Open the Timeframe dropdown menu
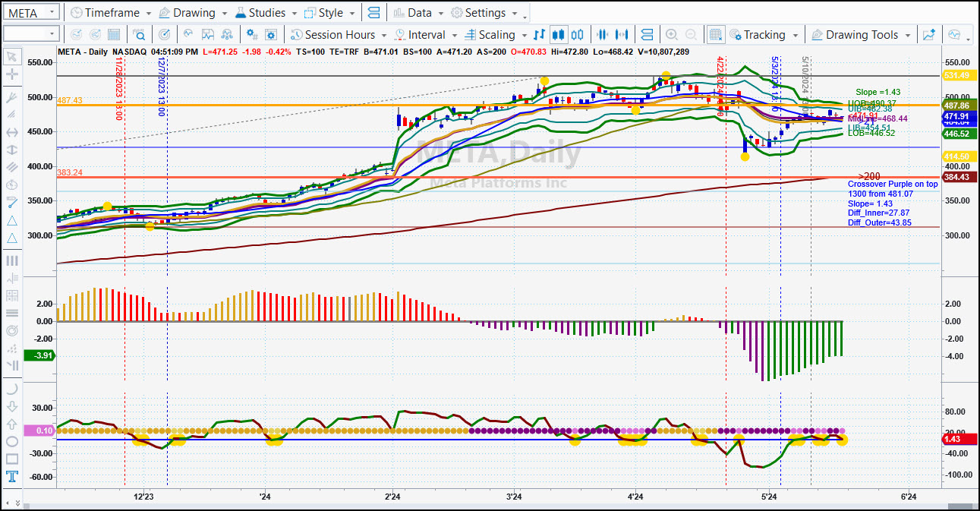Viewport: 980px width, 511px height. pos(110,13)
